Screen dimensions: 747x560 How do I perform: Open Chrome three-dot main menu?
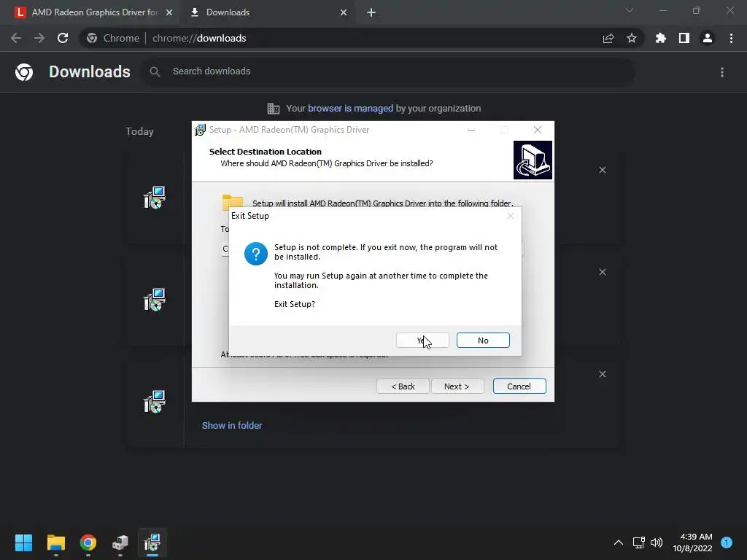[731, 38]
